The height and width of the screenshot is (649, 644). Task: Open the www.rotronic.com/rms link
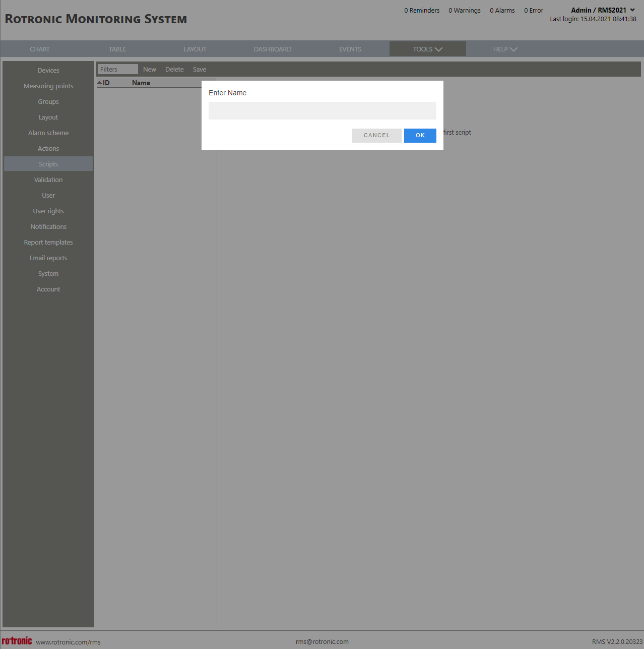coord(68,642)
